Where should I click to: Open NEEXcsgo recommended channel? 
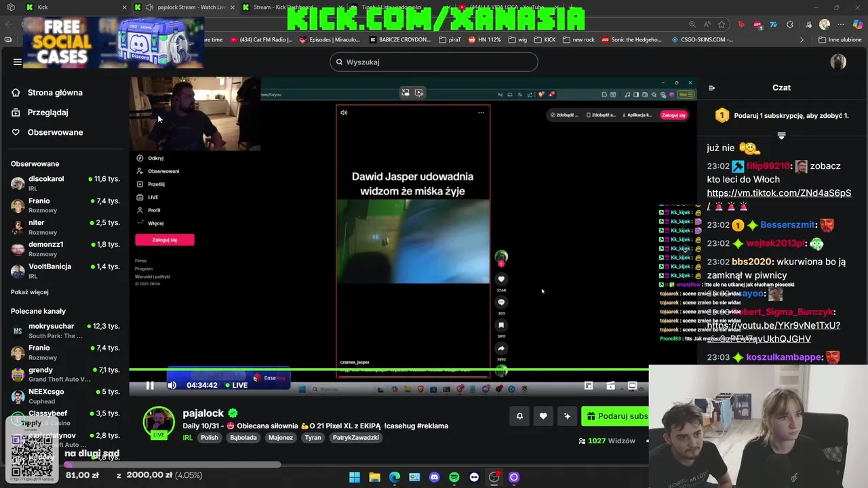pos(65,396)
